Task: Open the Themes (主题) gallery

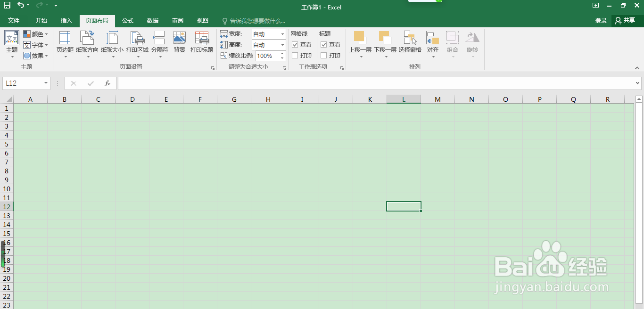Action: click(12, 44)
